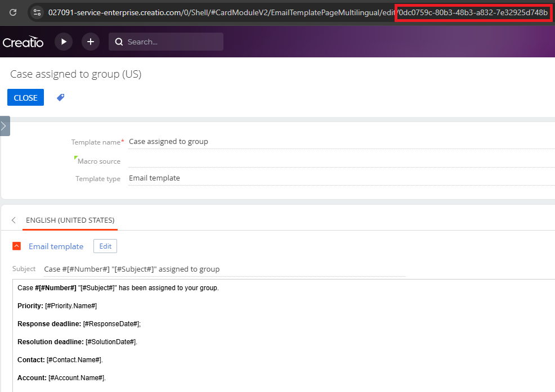Screen dimensions: 555x392
Task: Click inside the email body preview
Action: click(x=281, y=337)
